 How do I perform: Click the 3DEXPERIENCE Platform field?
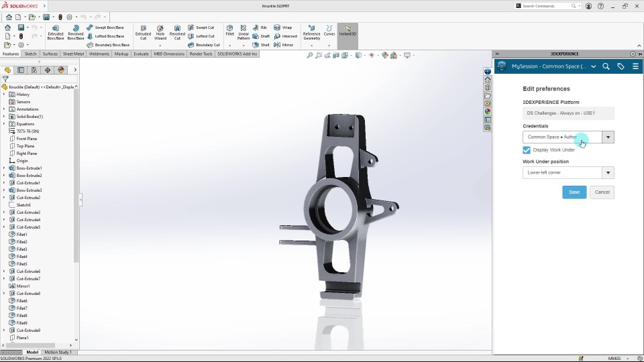click(x=568, y=113)
